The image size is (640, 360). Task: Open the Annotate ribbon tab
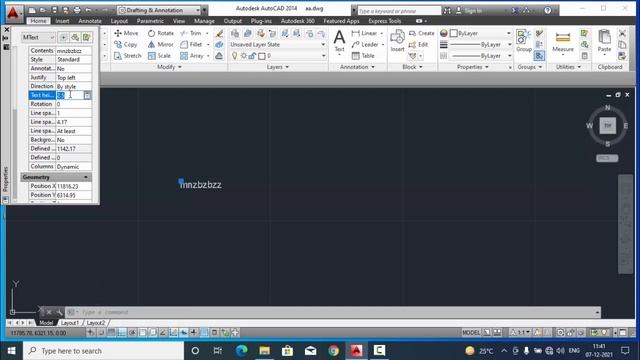click(x=90, y=21)
